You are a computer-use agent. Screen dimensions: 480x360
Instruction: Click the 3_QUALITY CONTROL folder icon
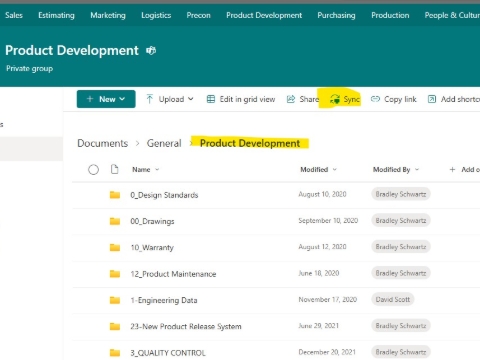click(x=115, y=353)
